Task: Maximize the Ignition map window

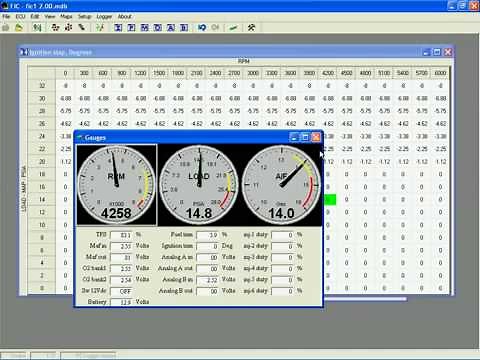Action: point(437,52)
